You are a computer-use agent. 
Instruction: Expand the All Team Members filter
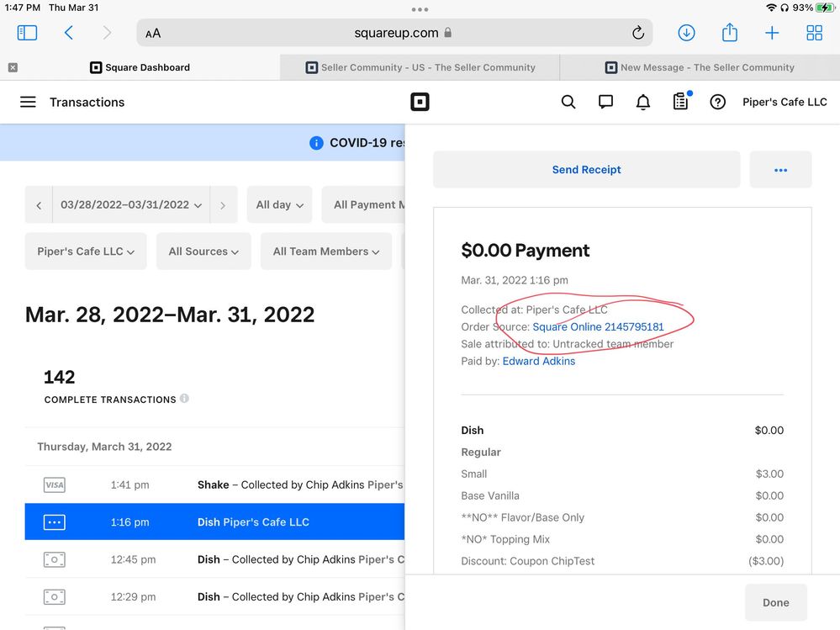(x=325, y=251)
